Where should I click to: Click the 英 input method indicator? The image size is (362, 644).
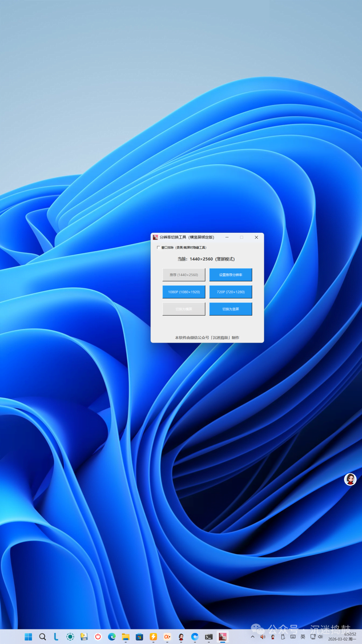[x=303, y=637]
